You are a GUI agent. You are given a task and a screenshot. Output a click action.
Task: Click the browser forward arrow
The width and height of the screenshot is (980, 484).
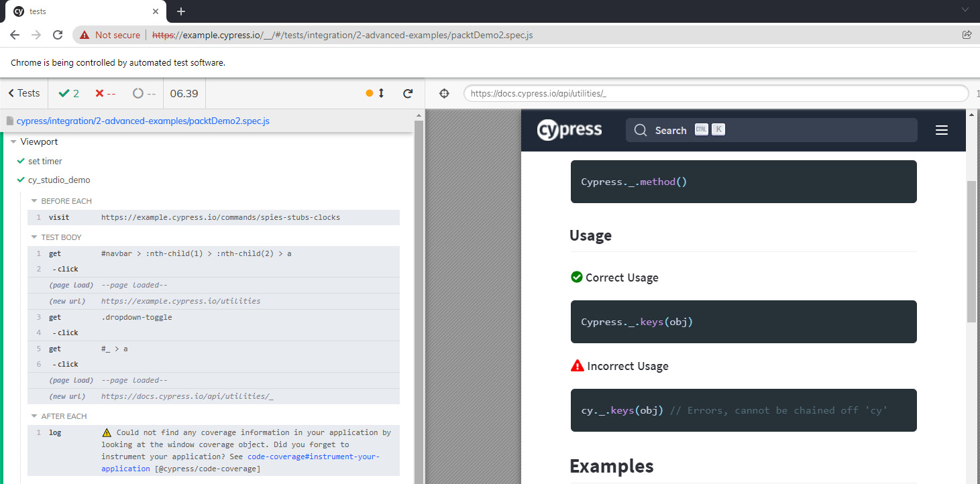[x=36, y=35]
